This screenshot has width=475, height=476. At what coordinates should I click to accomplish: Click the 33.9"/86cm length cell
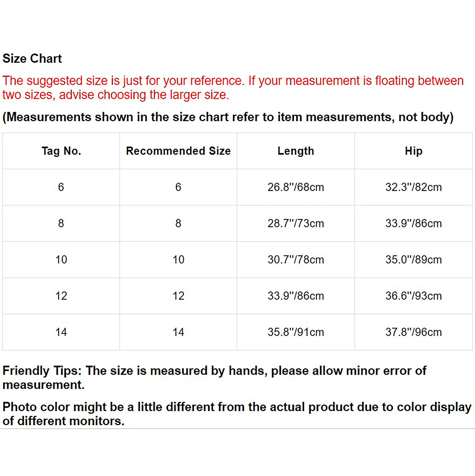pyautogui.click(x=296, y=296)
